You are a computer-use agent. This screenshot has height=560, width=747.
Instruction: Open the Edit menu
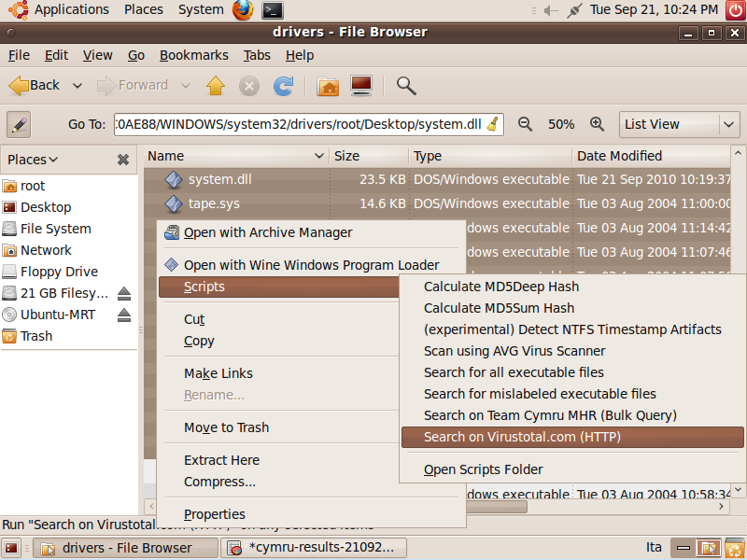coord(56,55)
